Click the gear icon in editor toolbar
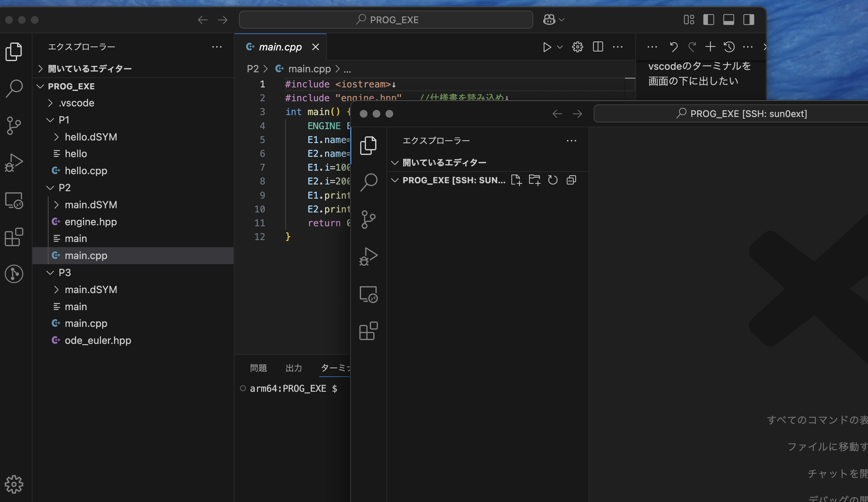This screenshot has height=502, width=868. click(x=578, y=47)
